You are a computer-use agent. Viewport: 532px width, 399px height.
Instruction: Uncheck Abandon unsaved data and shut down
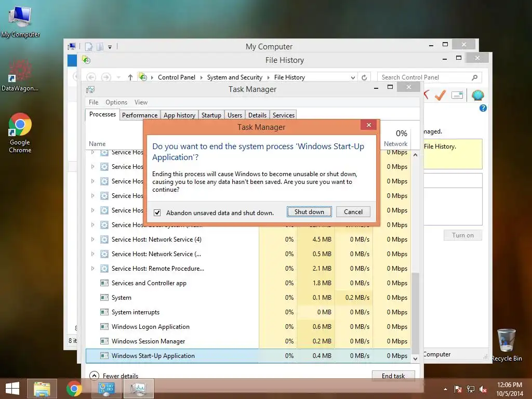point(157,212)
